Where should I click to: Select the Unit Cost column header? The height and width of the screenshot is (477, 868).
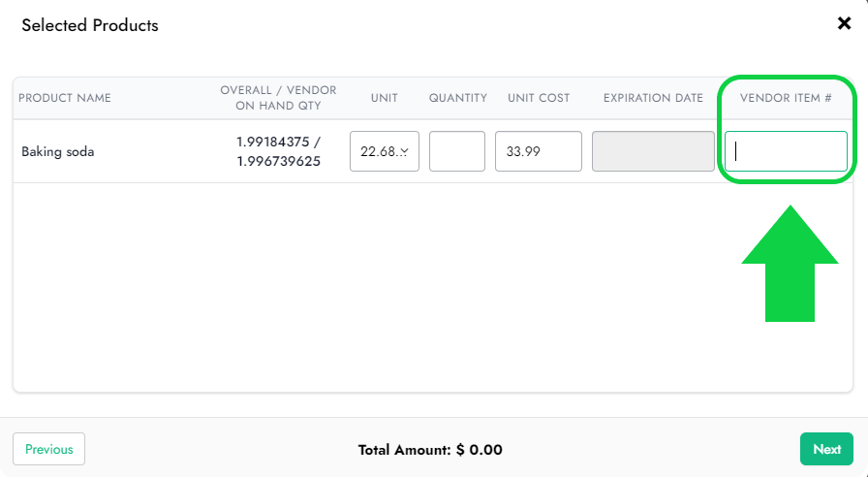click(x=539, y=98)
